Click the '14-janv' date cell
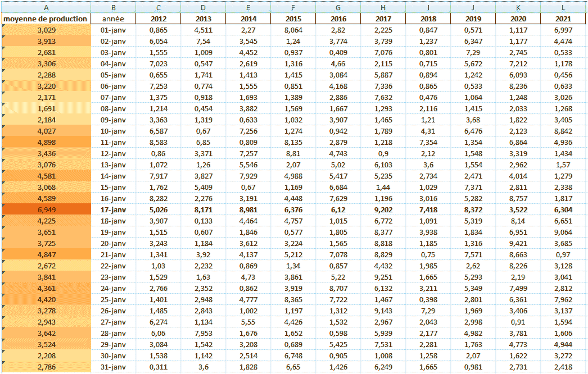The image size is (588, 374). tap(113, 176)
